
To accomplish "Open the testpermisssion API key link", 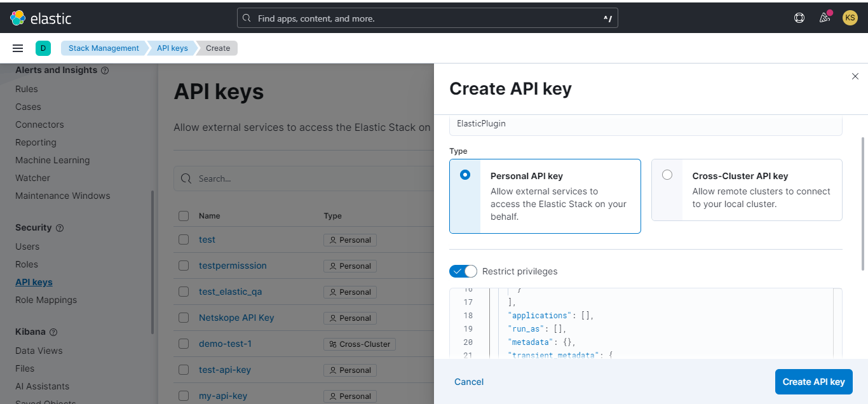I will pos(233,266).
